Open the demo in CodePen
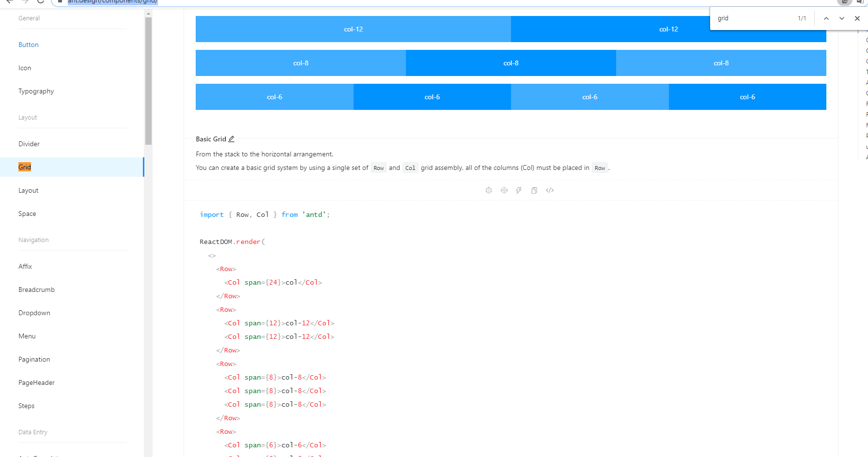This screenshot has width=868, height=457. pos(504,190)
